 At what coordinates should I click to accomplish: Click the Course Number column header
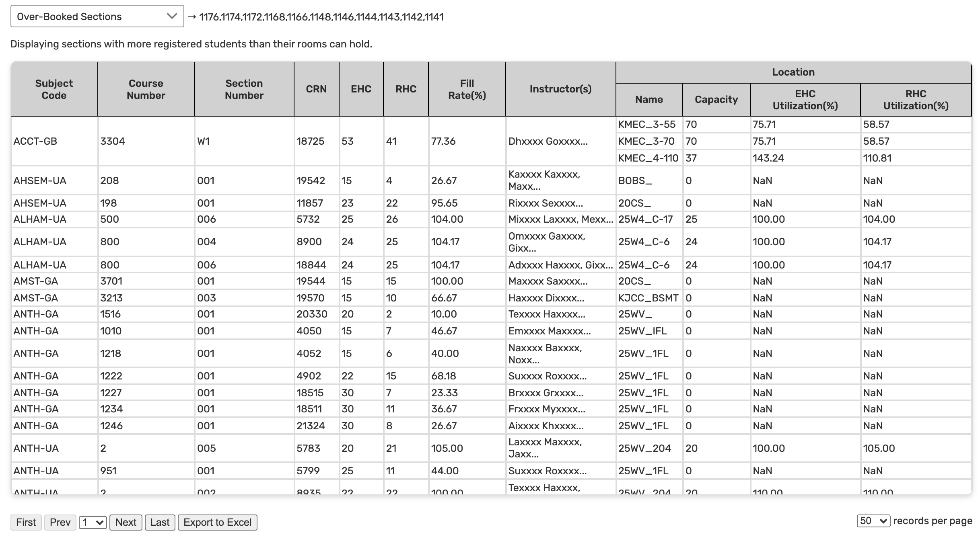coord(146,89)
